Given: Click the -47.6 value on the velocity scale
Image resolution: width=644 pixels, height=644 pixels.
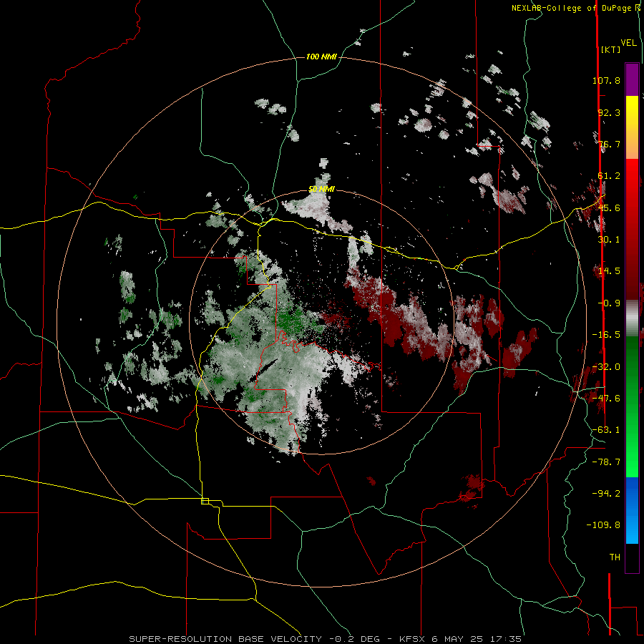Looking at the screenshot, I should pyautogui.click(x=606, y=399).
